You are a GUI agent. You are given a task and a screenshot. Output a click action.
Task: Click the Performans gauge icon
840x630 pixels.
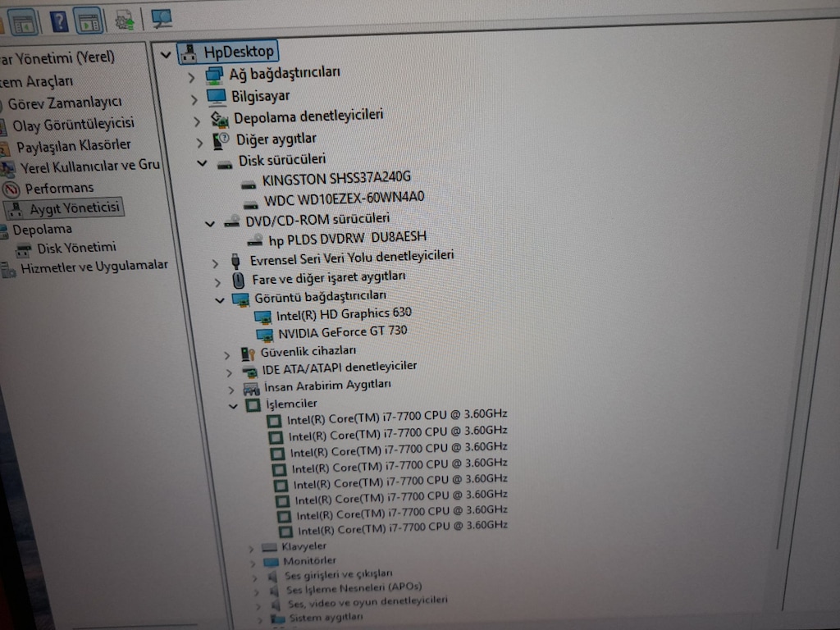11,189
